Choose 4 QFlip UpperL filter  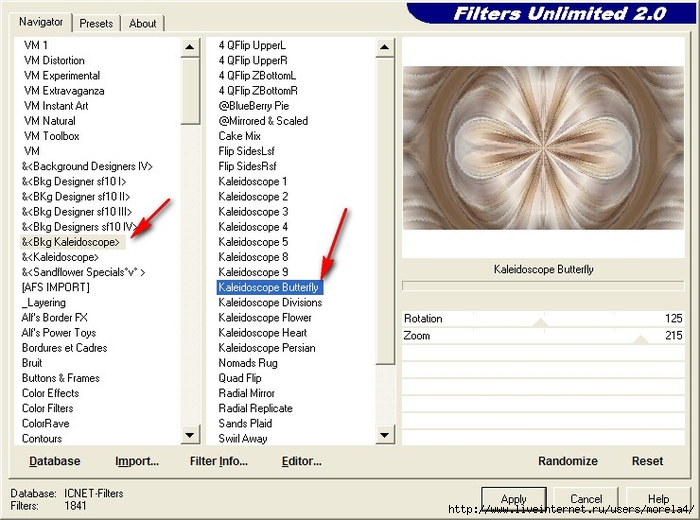click(x=252, y=46)
